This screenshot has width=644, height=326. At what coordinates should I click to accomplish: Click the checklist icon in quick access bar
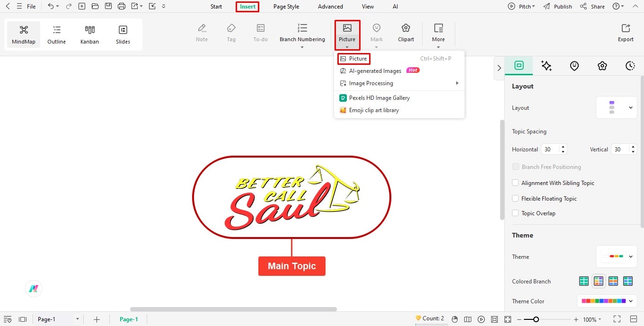(152, 7)
